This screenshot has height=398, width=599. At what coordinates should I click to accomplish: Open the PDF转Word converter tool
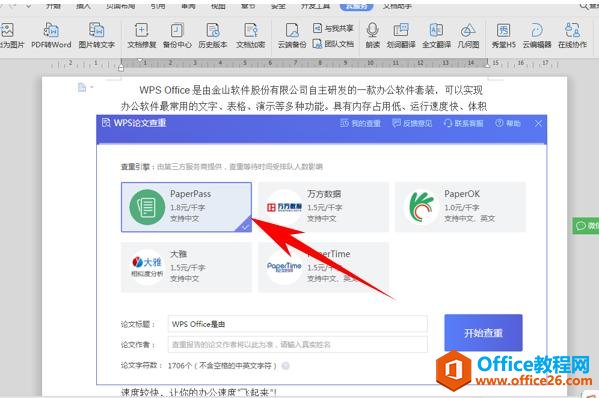coord(51,35)
